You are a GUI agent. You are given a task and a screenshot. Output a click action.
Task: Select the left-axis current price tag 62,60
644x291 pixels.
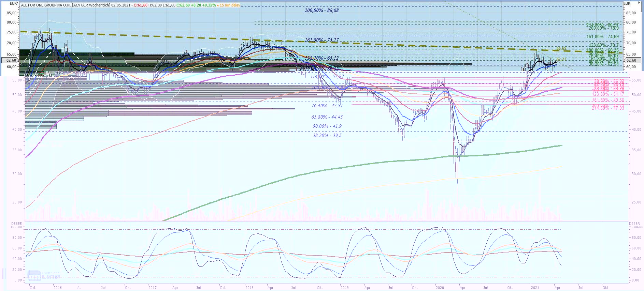tap(11, 60)
